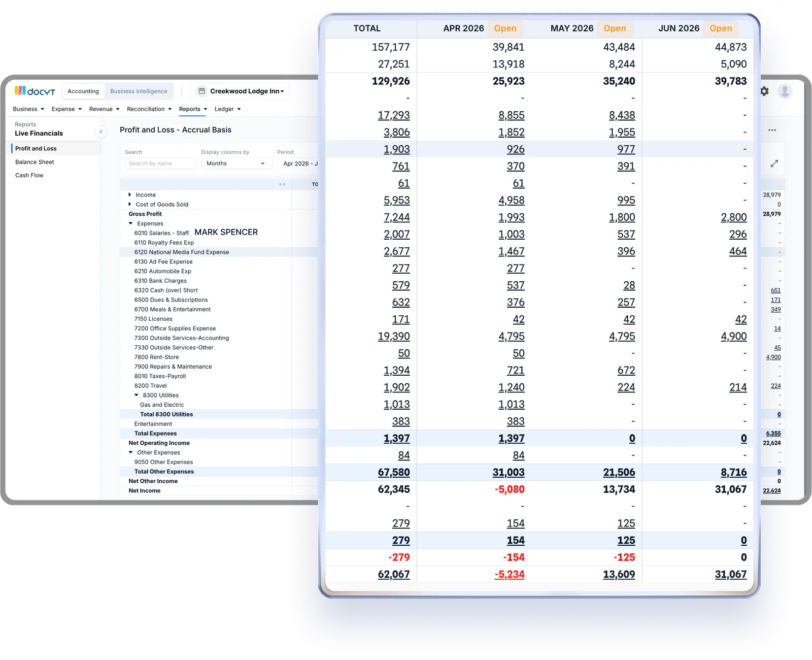This screenshot has width=812, height=660.
Task: Collapse the 8300 Utilities group
Action: tap(136, 395)
